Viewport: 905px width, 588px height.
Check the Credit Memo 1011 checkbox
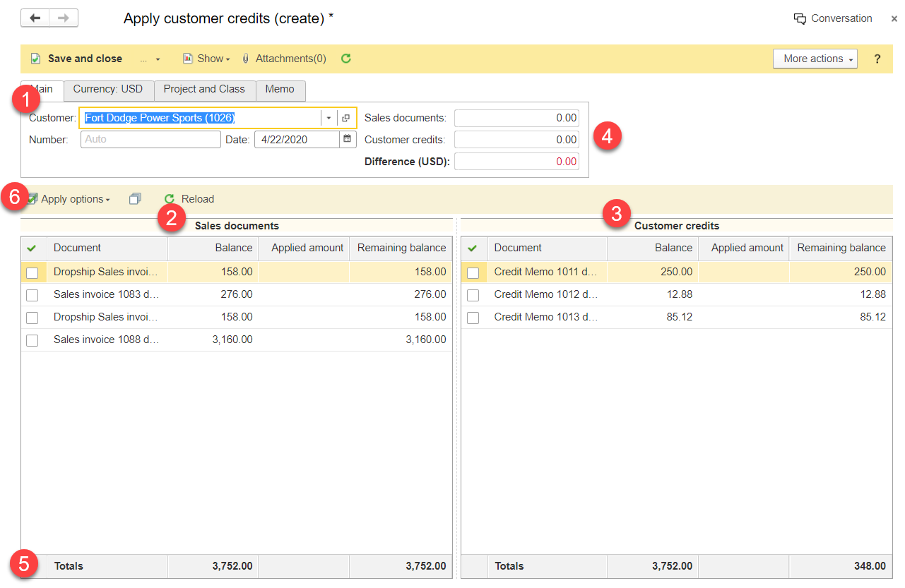pyautogui.click(x=473, y=272)
